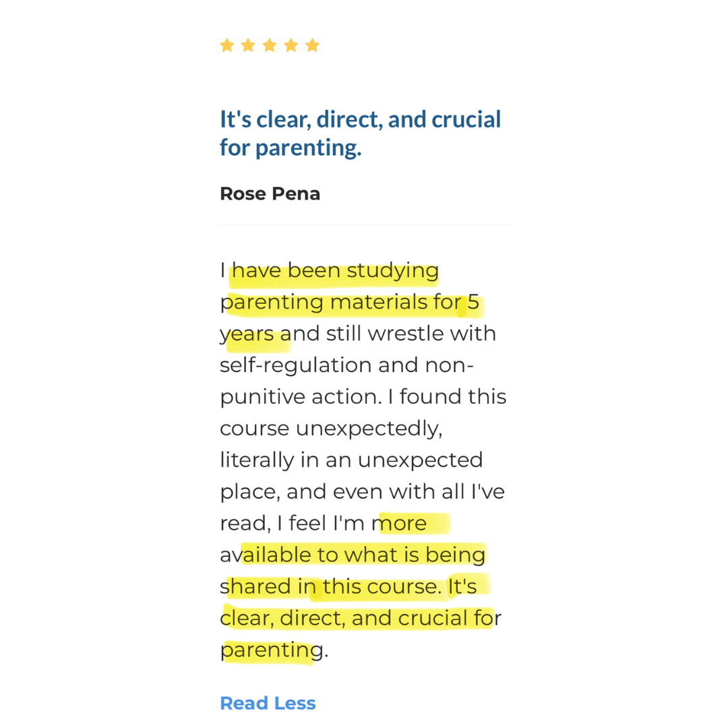Screen dimensions: 728x728
Task: Collapse review with Read Less link
Action: pos(268,703)
